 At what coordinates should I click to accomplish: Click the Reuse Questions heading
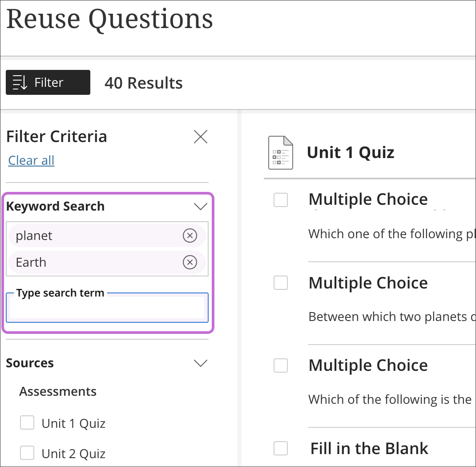pyautogui.click(x=110, y=19)
